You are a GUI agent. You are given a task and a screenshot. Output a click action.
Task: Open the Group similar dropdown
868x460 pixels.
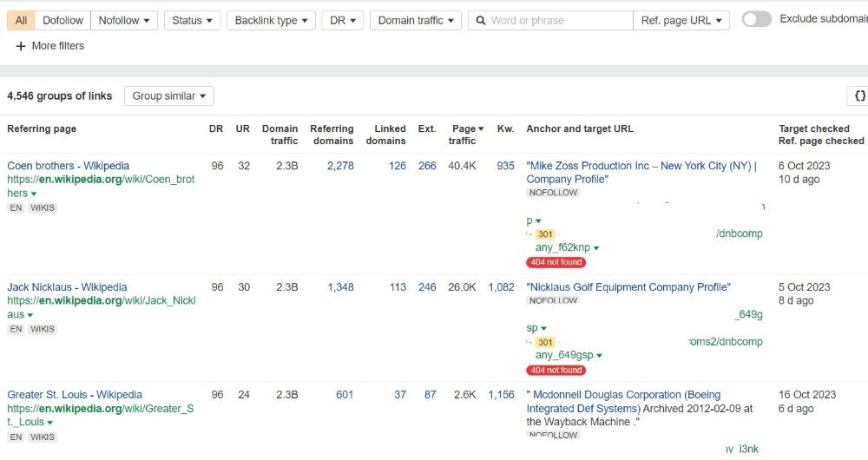[x=169, y=95]
